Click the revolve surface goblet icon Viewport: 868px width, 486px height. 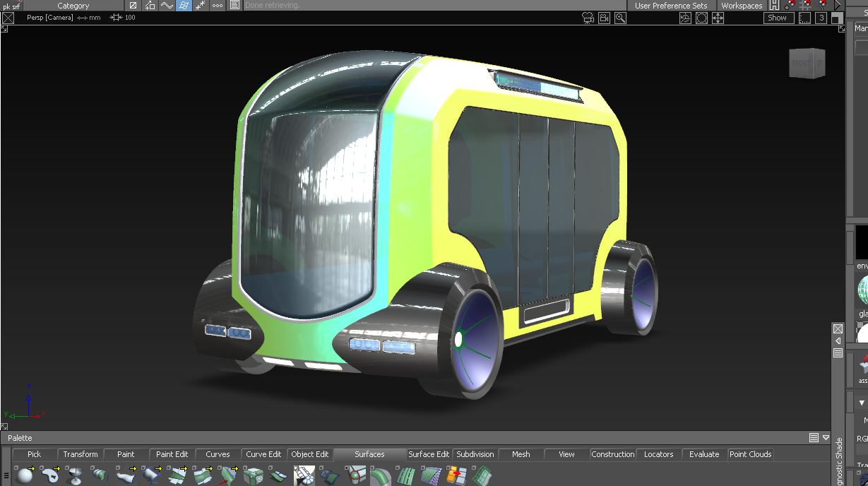click(76, 475)
